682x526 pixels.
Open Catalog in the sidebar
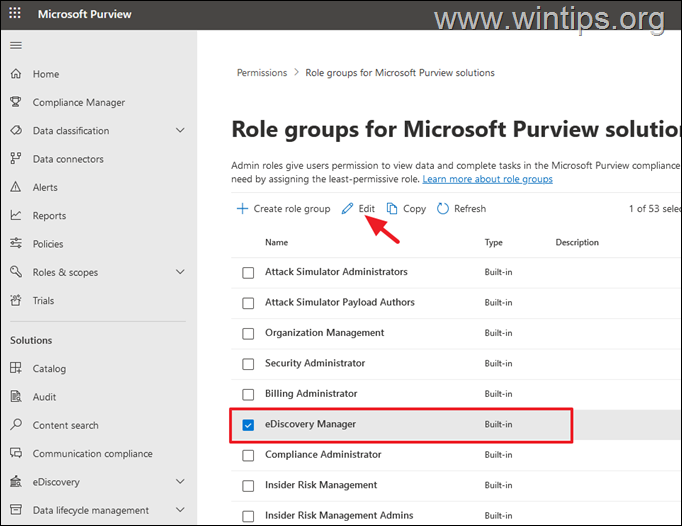[x=49, y=369]
